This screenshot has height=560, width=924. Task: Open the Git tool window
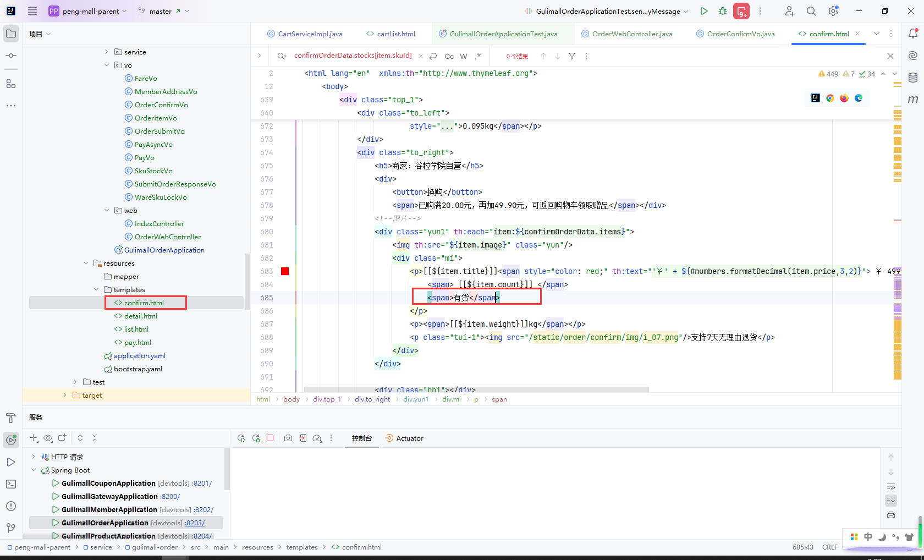click(x=11, y=528)
